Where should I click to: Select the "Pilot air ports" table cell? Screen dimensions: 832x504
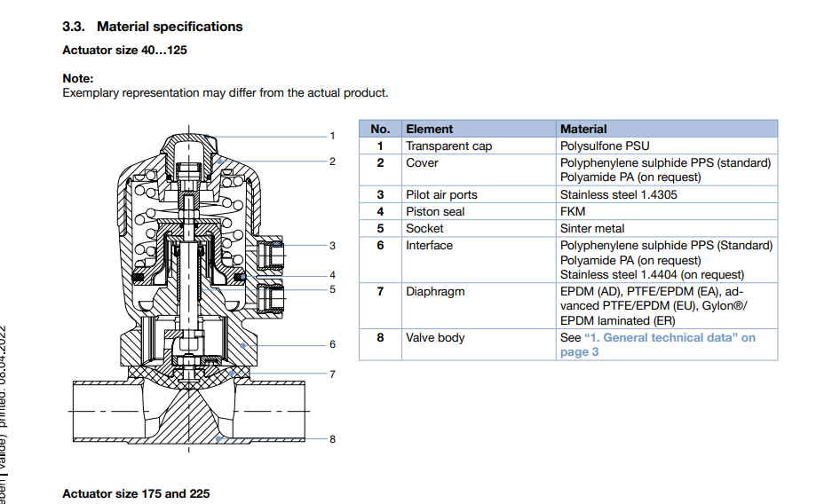[441, 194]
